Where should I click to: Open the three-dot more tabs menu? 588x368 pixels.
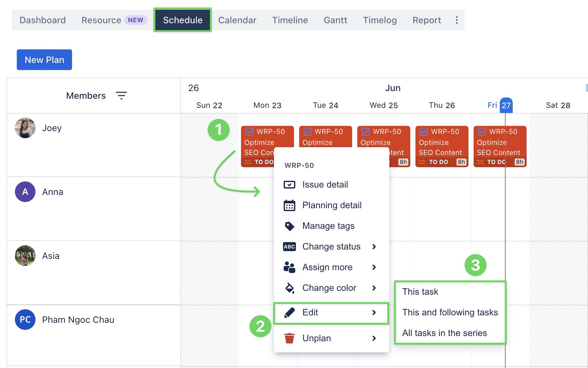457,20
